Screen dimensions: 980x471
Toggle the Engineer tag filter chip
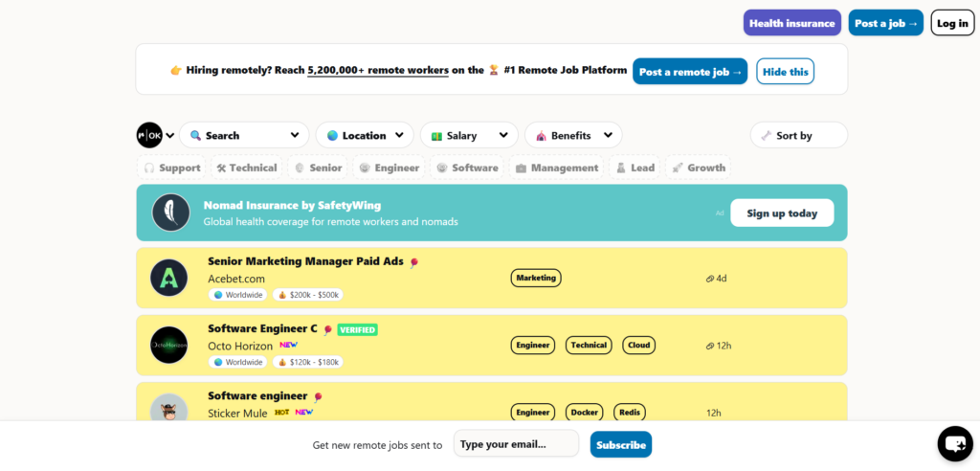point(389,168)
